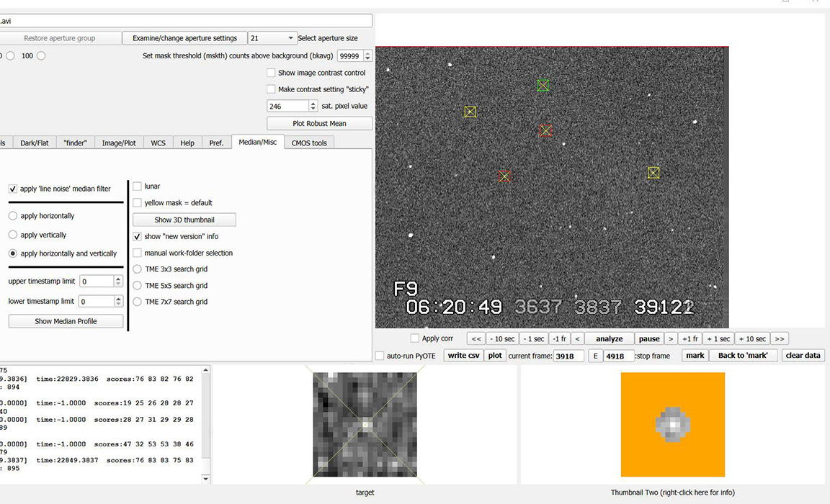Pause the video playback
This screenshot has width=830, height=504.
click(648, 338)
